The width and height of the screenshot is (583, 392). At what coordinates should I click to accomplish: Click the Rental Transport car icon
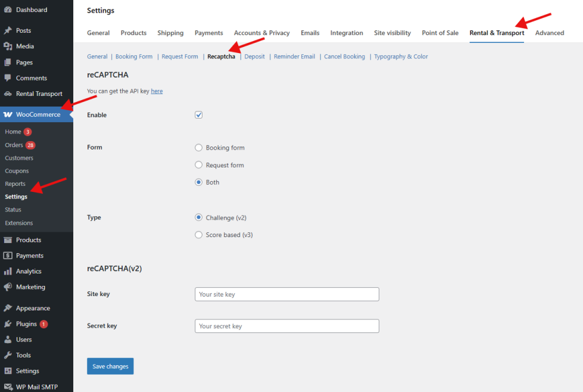point(8,94)
